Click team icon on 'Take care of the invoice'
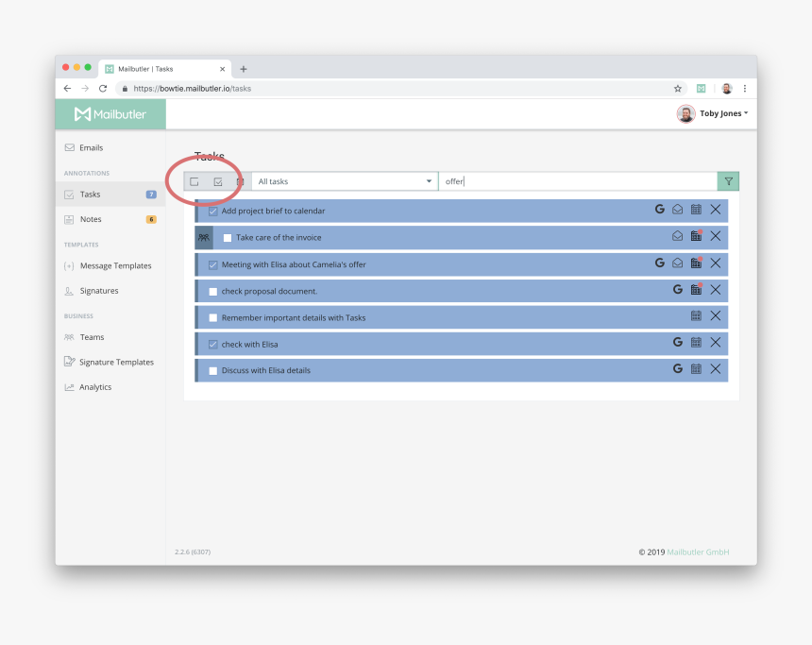Screen dimensions: 812x645 tap(204, 237)
